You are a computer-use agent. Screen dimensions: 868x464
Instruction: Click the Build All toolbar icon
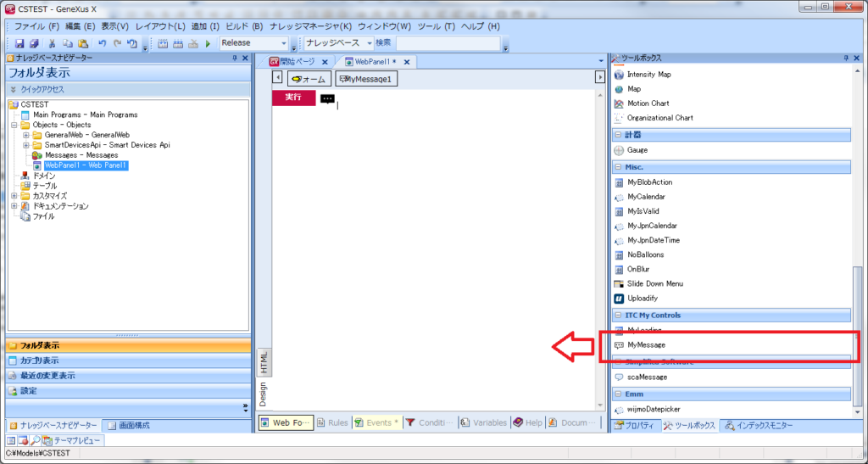[163, 43]
